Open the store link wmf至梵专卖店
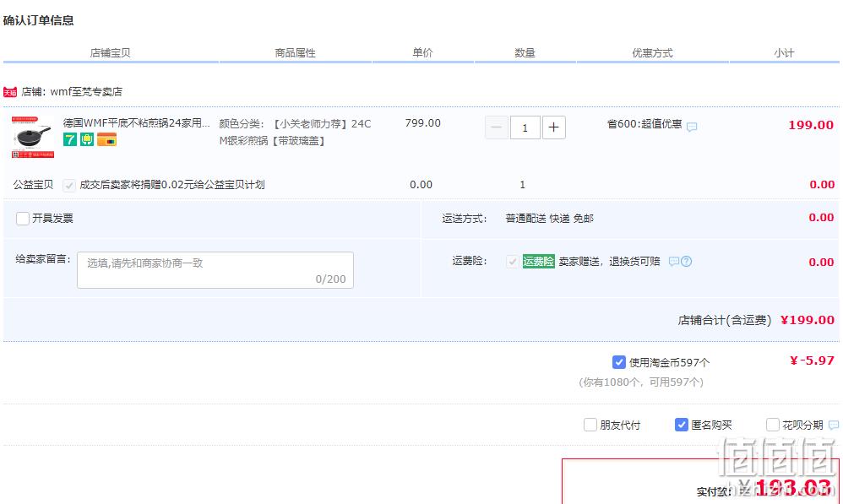843x504 pixels. [x=86, y=92]
